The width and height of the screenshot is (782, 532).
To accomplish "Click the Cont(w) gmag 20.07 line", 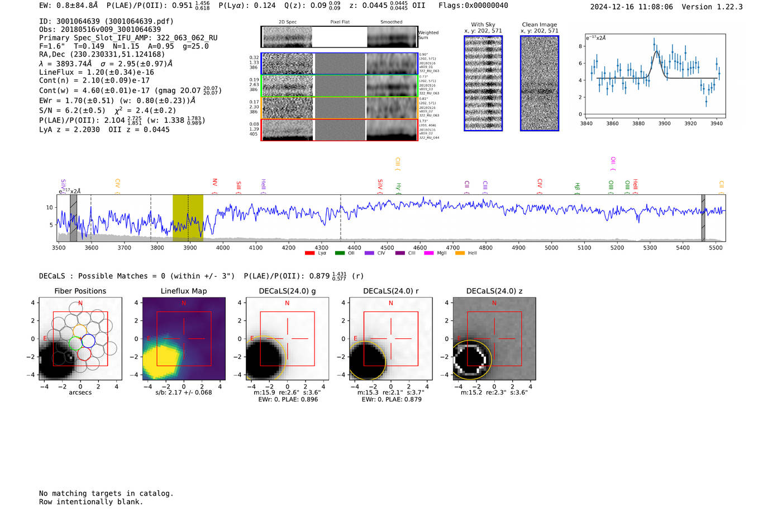I will [130, 90].
